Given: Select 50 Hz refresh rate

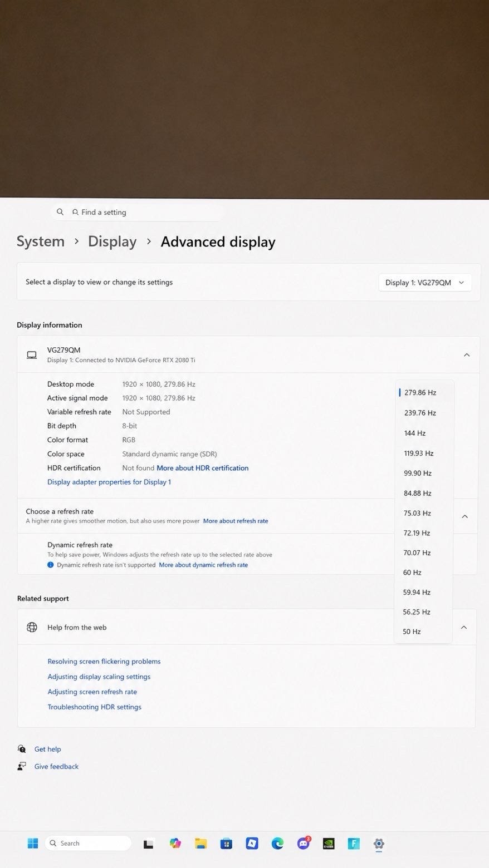Looking at the screenshot, I should coord(423,632).
